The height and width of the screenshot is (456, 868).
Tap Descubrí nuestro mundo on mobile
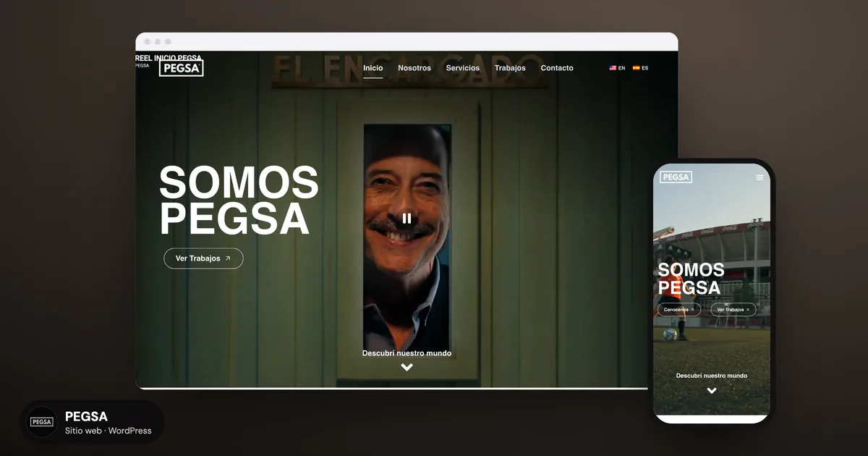point(712,376)
